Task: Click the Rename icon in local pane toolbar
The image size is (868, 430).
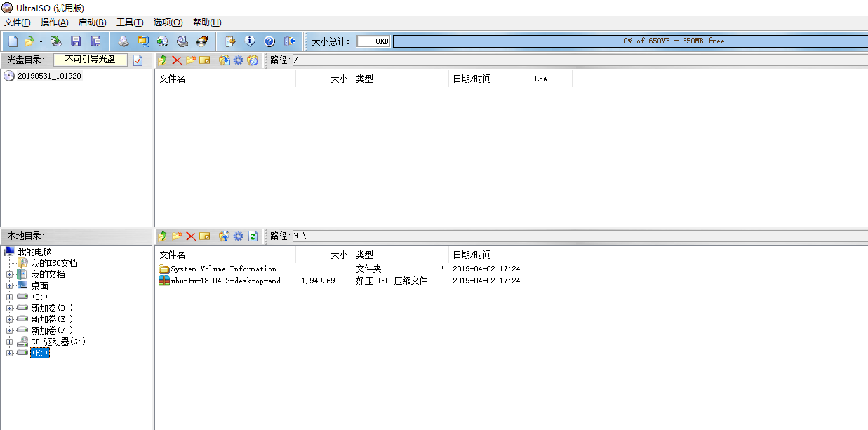Action: (205, 236)
